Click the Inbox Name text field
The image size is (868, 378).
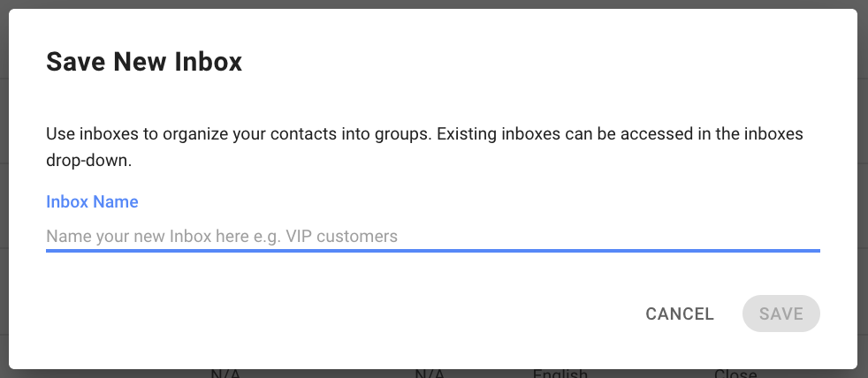(x=432, y=237)
